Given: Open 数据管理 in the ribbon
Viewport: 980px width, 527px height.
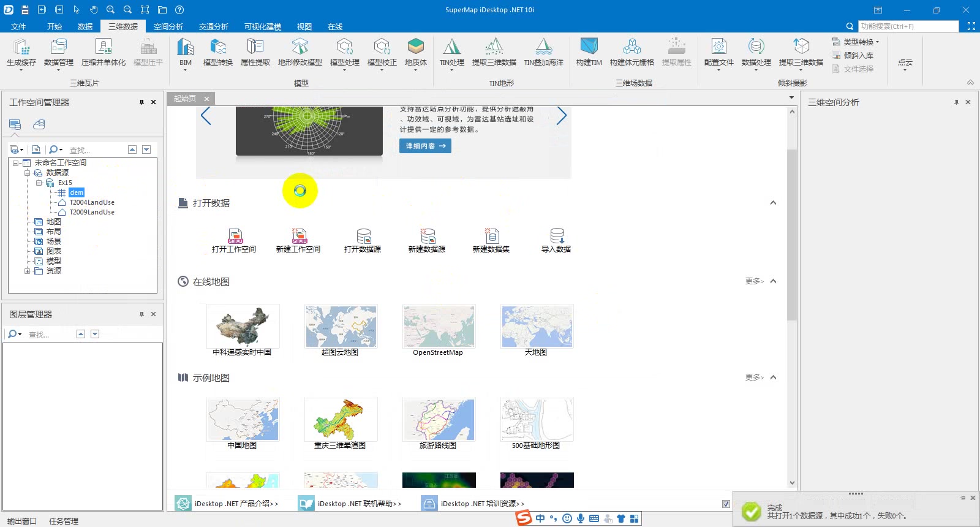Looking at the screenshot, I should click(59, 53).
